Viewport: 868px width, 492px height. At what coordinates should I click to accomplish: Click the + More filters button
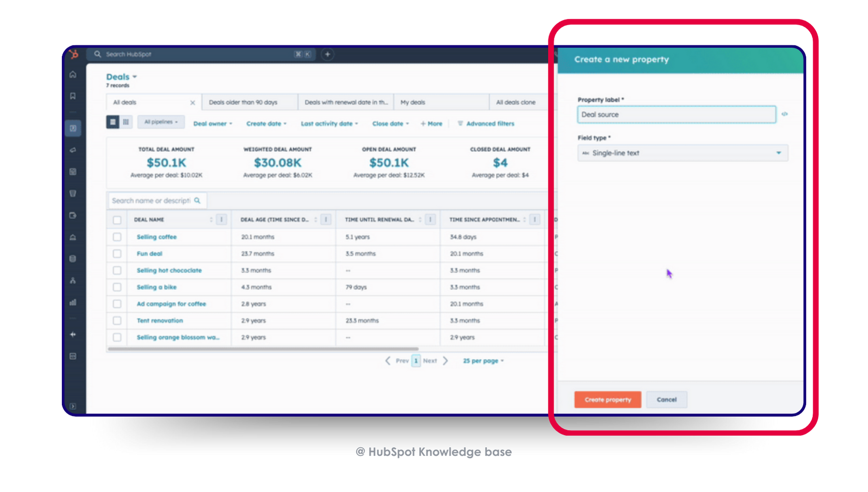tap(431, 124)
